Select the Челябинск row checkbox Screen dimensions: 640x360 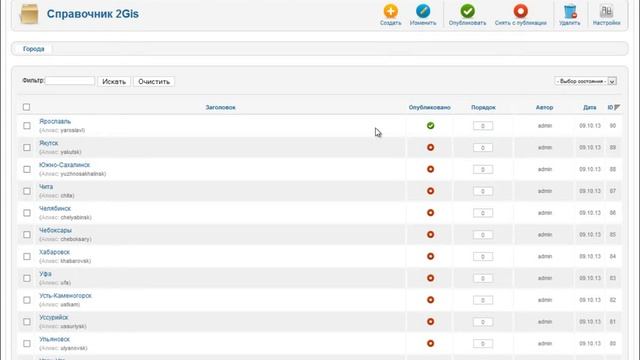pyautogui.click(x=27, y=213)
